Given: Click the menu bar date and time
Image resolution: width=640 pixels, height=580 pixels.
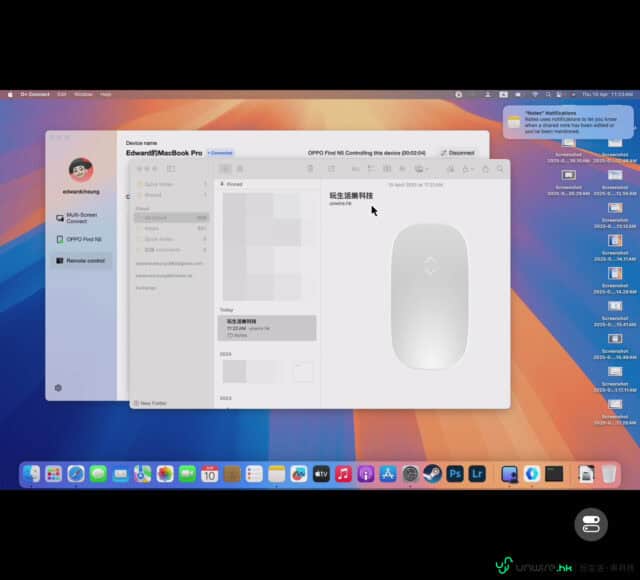Looking at the screenshot, I should (608, 94).
